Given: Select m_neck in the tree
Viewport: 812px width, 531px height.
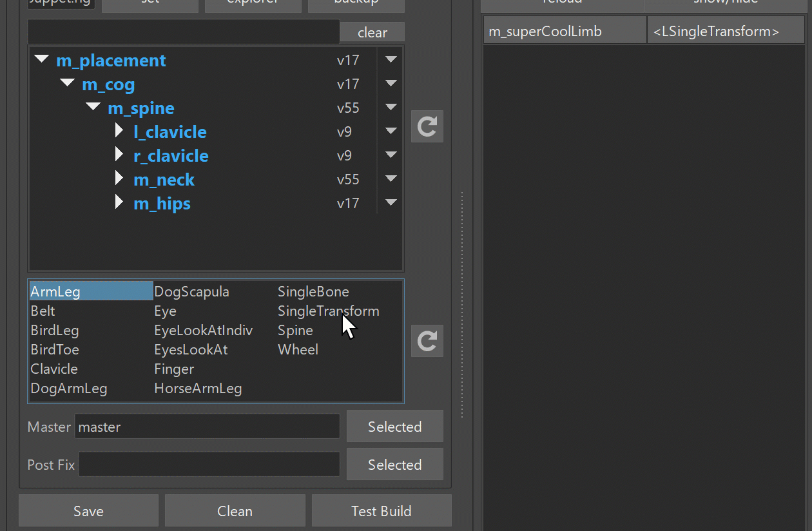Looking at the screenshot, I should tap(164, 180).
